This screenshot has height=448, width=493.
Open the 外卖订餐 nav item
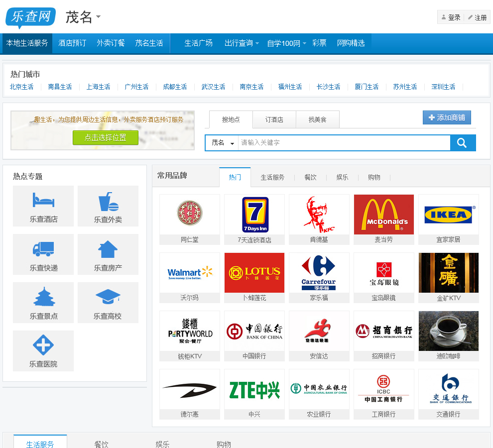click(111, 43)
